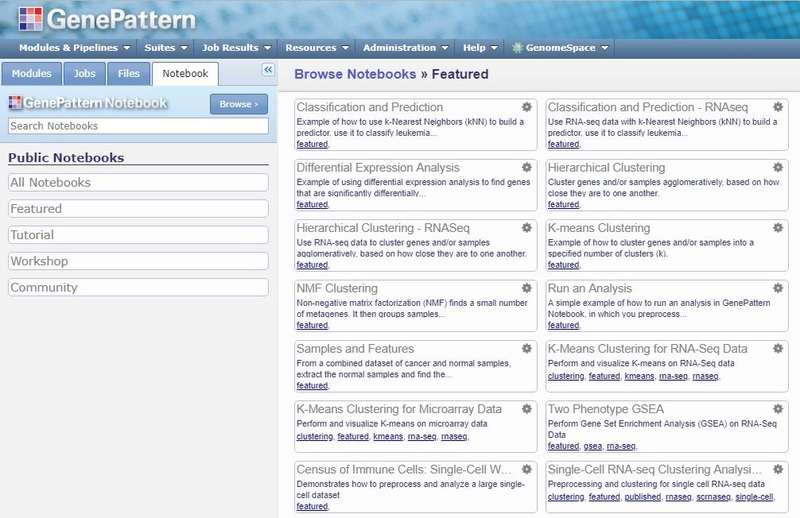
Task: Expand the Help dropdown menu
Action: [480, 48]
